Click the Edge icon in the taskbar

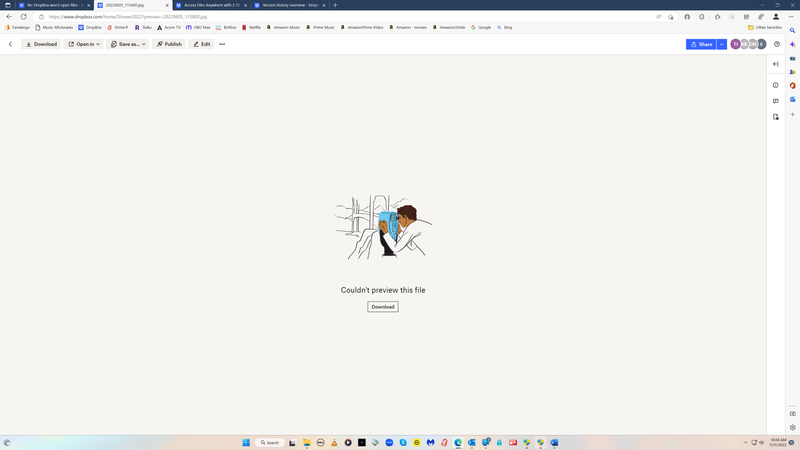pyautogui.click(x=458, y=442)
